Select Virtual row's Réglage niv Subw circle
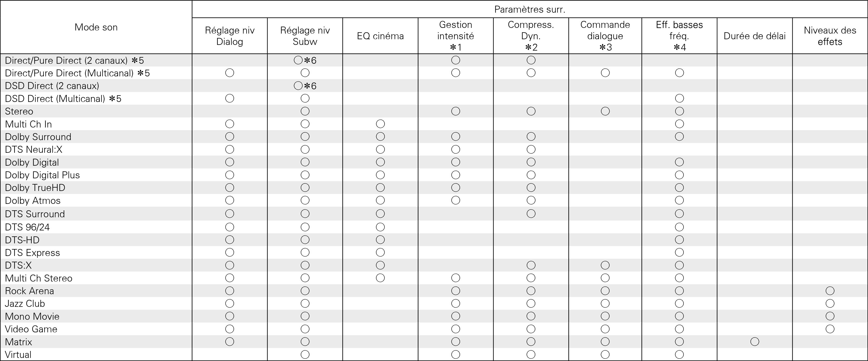868x361 pixels. click(305, 355)
